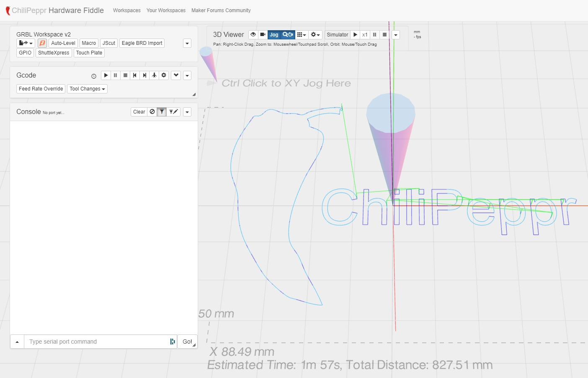Open the Console widget options caret
The image size is (588, 378).
187,112
